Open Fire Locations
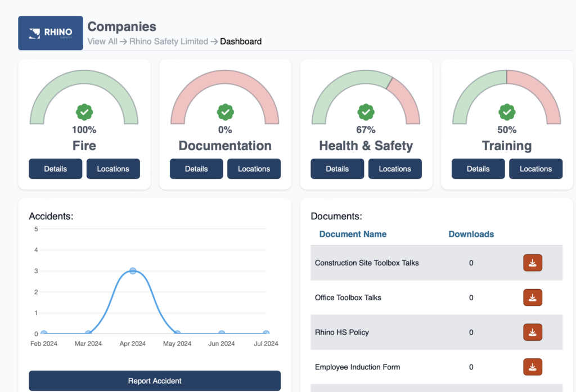Viewport: 576px width, 392px height. pyautogui.click(x=113, y=169)
